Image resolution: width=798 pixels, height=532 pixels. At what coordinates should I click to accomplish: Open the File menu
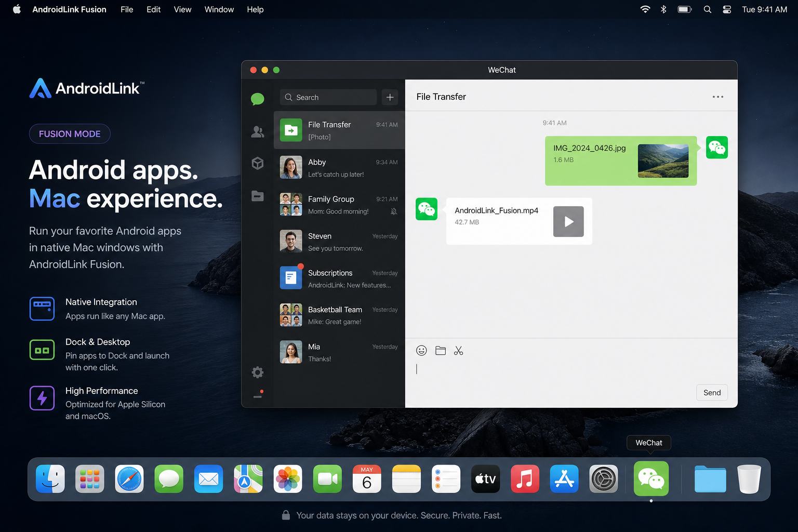[127, 9]
